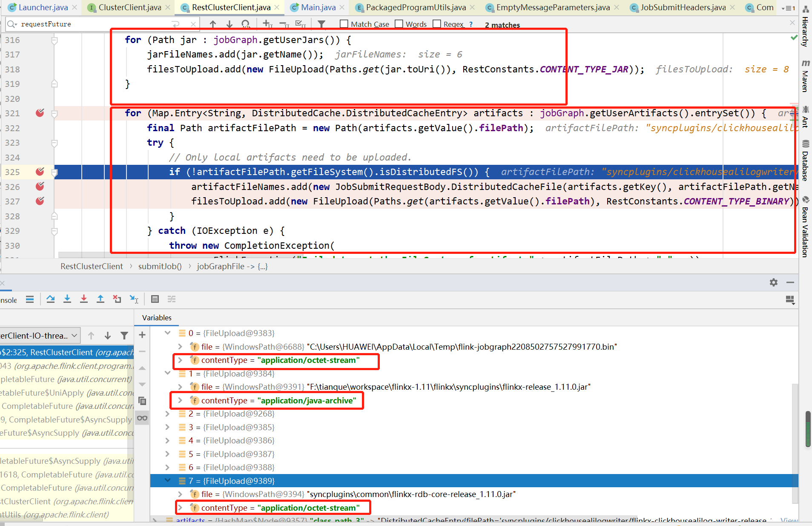Screen dimensions: 812x526
Task: Toggle breakpoint on line 325
Action: tap(40, 172)
